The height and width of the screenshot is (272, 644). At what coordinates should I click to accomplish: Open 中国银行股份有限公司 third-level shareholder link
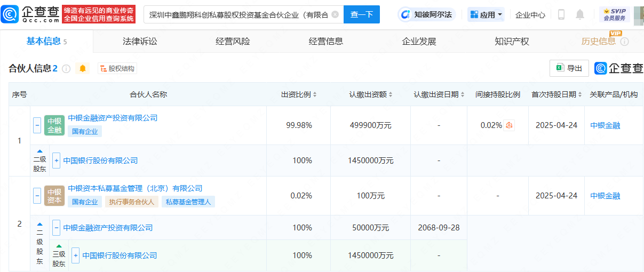pyautogui.click(x=120, y=255)
